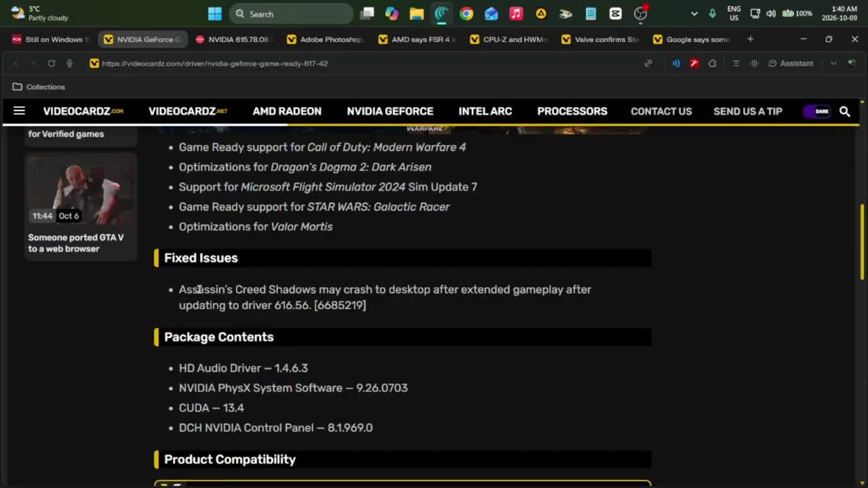868x488 pixels.
Task: Switch to the Still on Windows tab
Action: 51,39
